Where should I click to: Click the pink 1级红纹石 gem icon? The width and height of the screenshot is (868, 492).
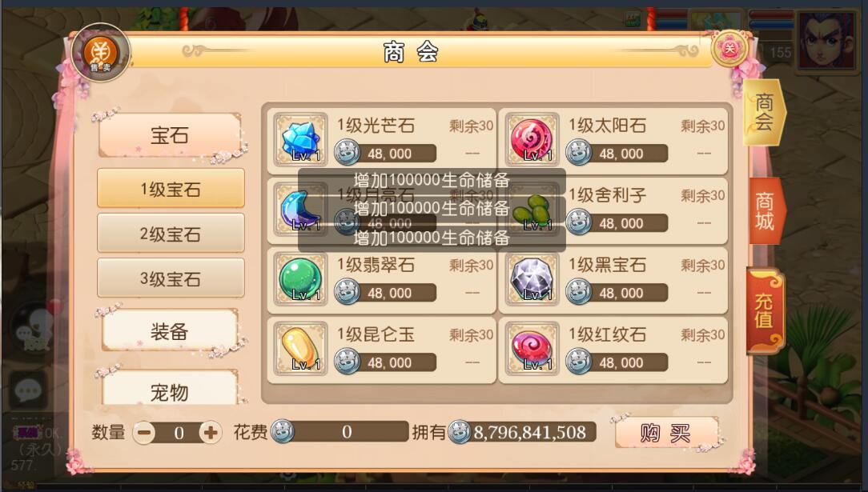[532, 348]
